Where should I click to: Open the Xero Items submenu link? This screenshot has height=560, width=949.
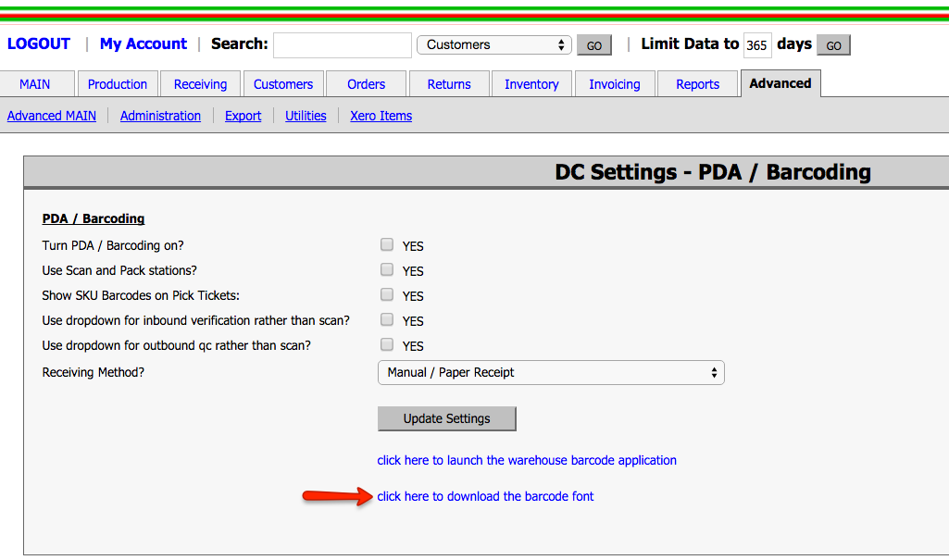coord(381,116)
